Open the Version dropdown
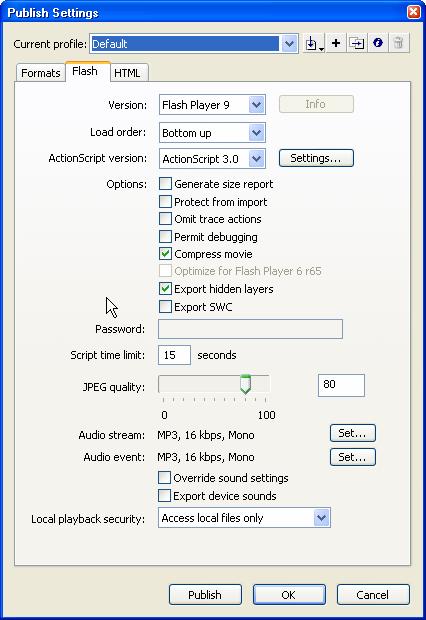 212,105
